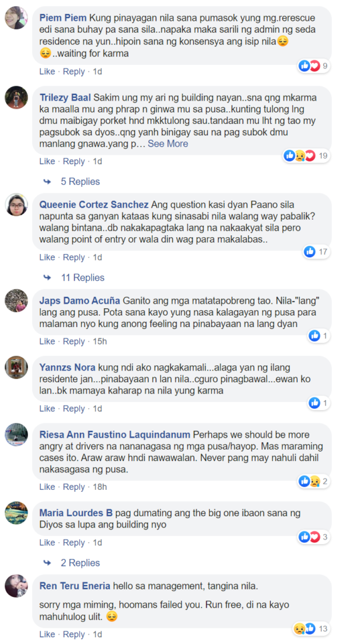Like Japs Damo Acuña's comment
The width and height of the screenshot is (350, 644).
pyautogui.click(x=47, y=341)
